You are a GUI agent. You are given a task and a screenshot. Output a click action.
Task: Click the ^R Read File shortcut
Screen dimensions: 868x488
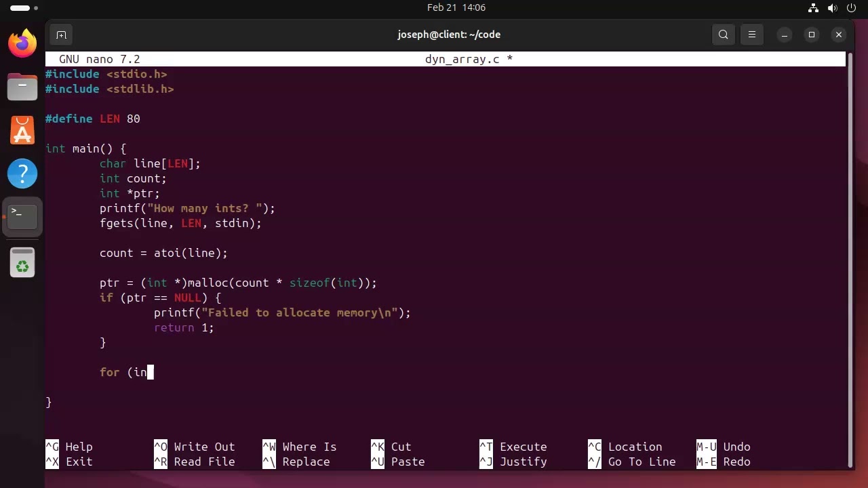click(x=195, y=462)
